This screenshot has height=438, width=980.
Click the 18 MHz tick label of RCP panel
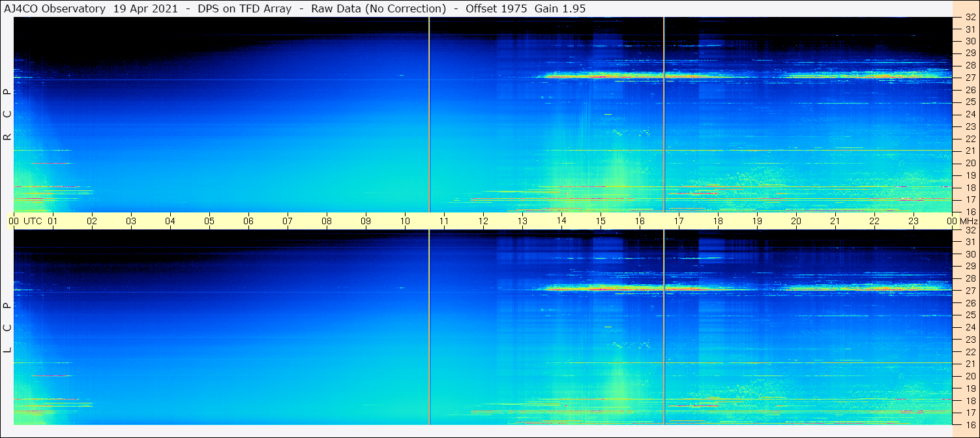click(970, 187)
